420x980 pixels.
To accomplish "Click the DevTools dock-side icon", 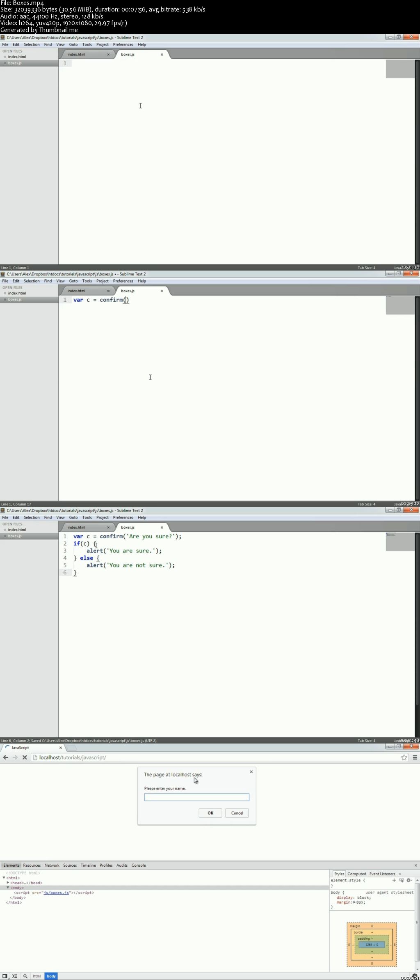I will click(5, 976).
